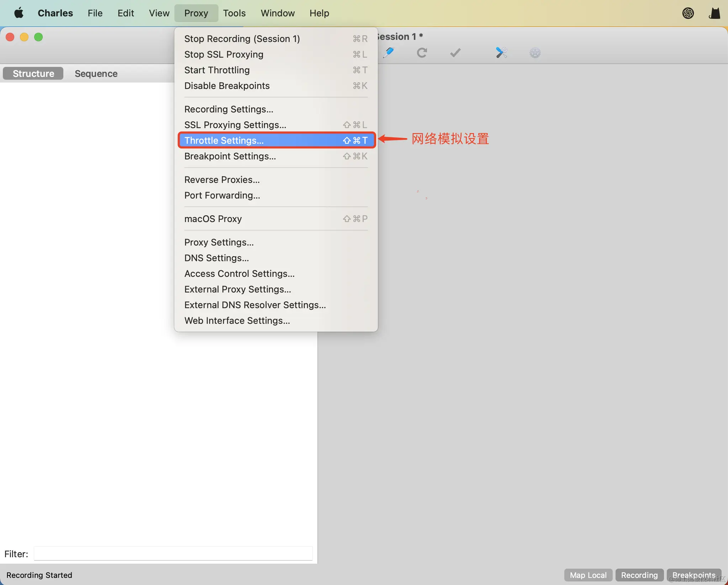The image size is (728, 585).
Task: Select Throttle Settings... menu item
Action: click(x=224, y=141)
